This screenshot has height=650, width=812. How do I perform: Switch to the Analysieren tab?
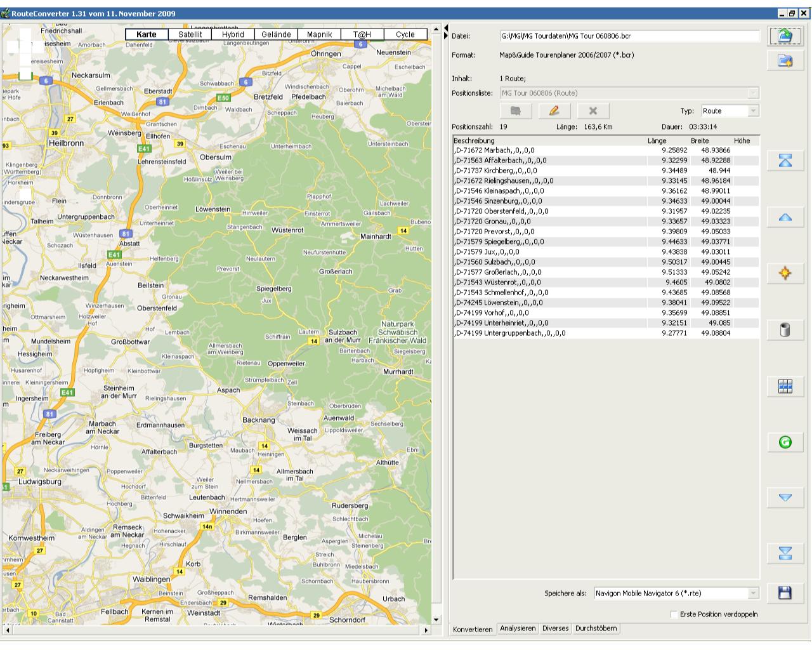[518, 628]
